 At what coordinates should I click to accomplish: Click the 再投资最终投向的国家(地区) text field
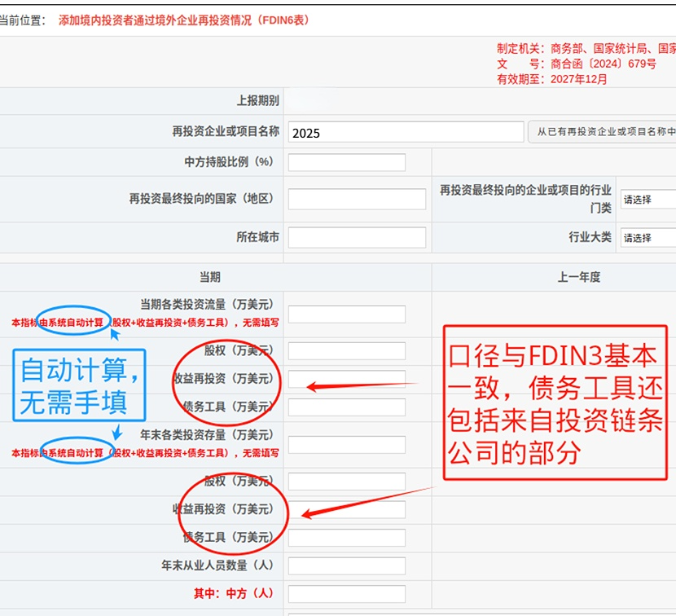click(x=357, y=199)
